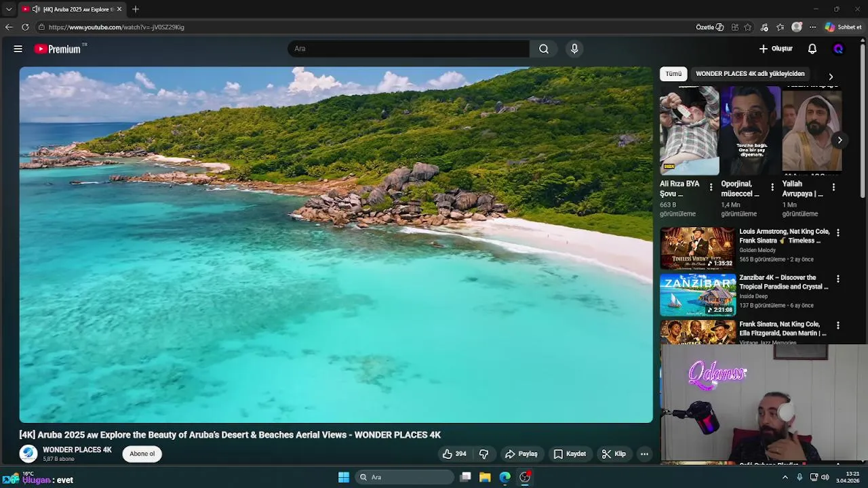868x488 pixels.
Task: Open Frank Sinatra, Nat King Cole video title
Action: (783, 329)
